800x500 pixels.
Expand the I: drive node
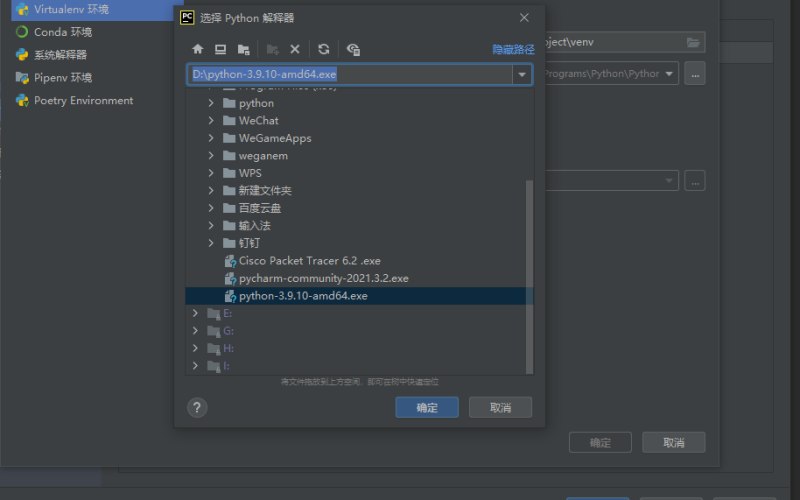click(195, 365)
